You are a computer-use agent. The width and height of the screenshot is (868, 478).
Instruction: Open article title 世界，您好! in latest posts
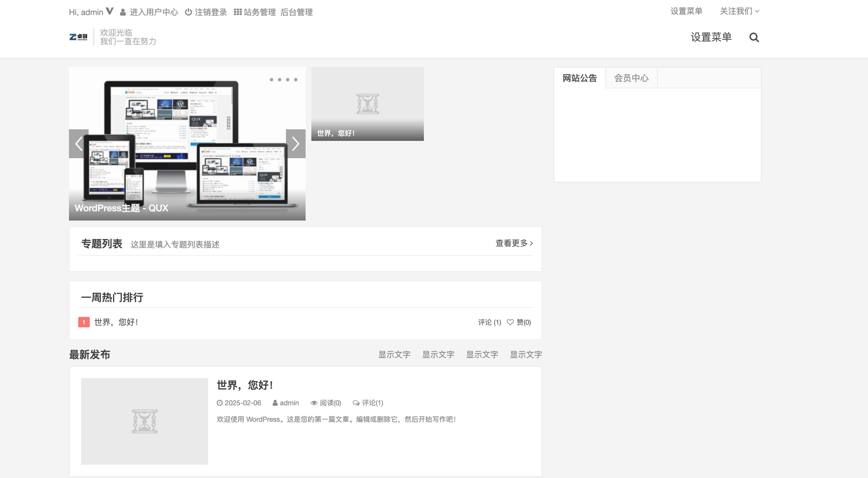pyautogui.click(x=245, y=385)
